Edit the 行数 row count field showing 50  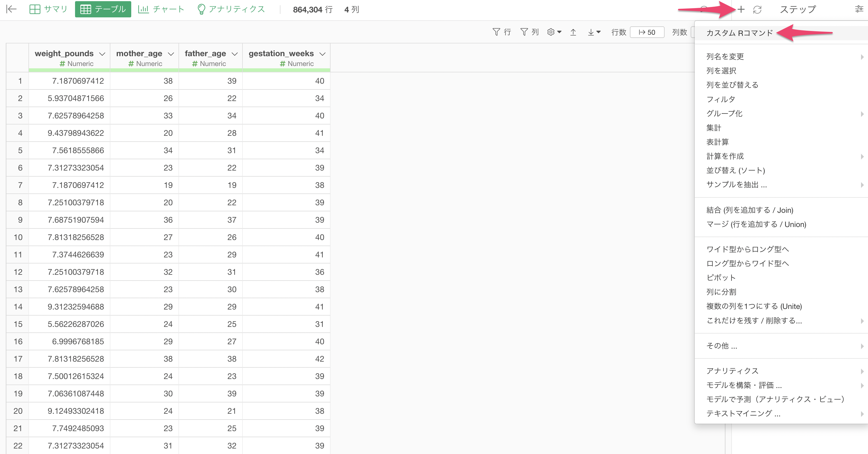[647, 32]
